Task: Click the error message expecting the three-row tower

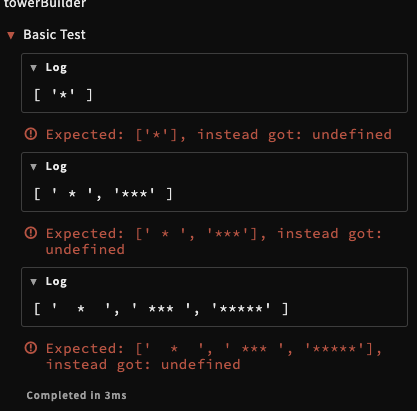Action: coord(214,356)
